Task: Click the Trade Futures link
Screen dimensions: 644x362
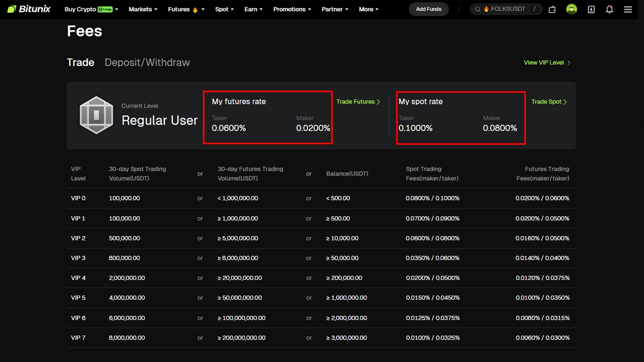Action: pyautogui.click(x=358, y=102)
